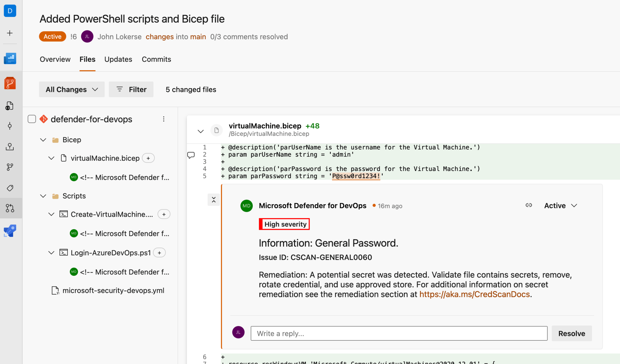Open Pipelines from the sidebar rocket icon
Screen dimensions: 620x364
click(10, 230)
